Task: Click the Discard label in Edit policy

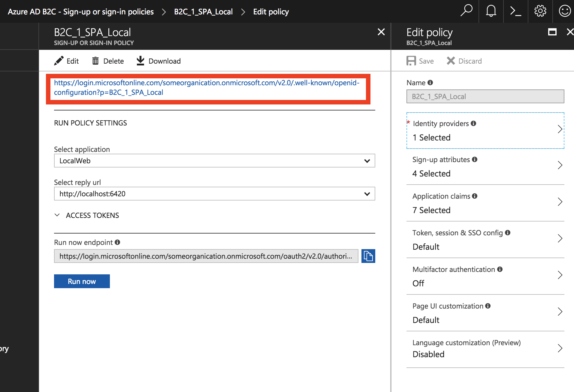Action: [x=470, y=61]
